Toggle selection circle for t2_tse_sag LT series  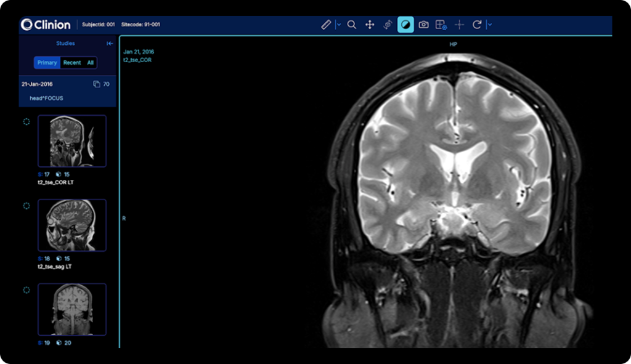(26, 206)
